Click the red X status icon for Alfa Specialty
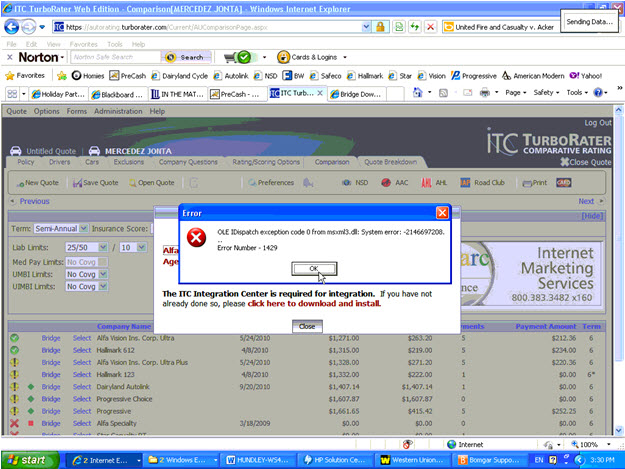Image resolution: width=625 pixels, height=469 pixels. coord(14,423)
